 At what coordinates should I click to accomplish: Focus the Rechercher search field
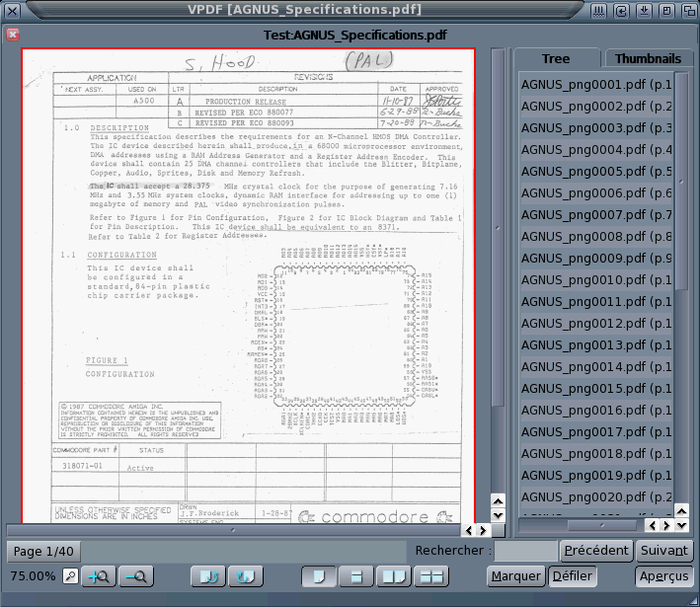[x=526, y=551]
